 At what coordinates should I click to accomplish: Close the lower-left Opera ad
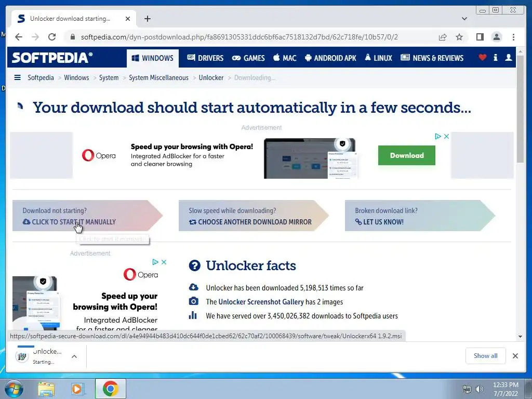164,262
